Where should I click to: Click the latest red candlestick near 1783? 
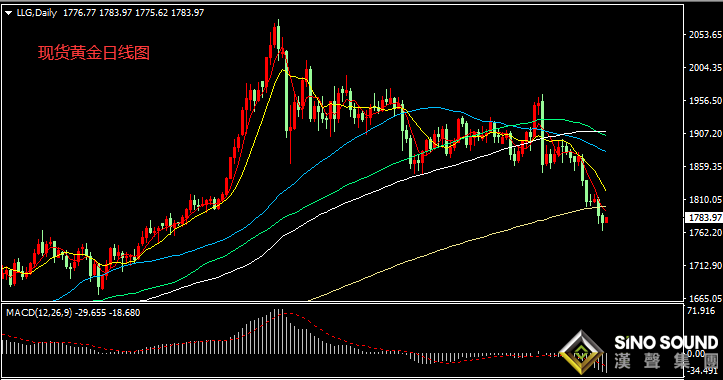click(x=606, y=220)
